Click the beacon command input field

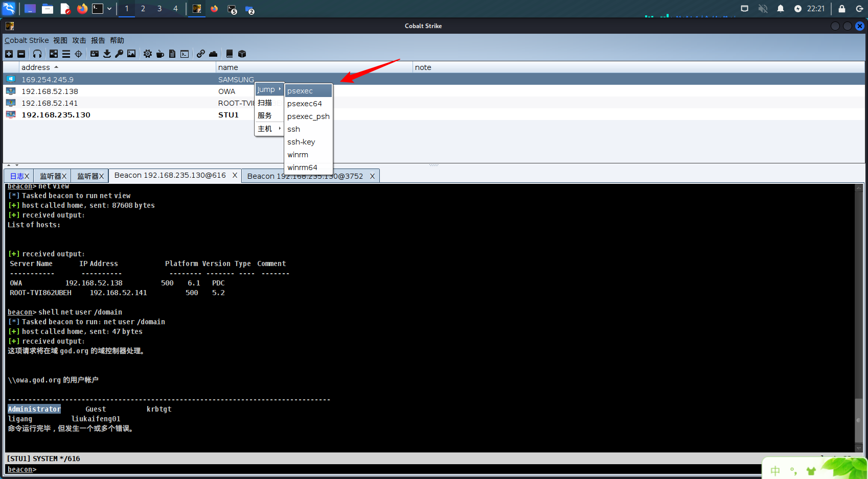tap(399, 469)
